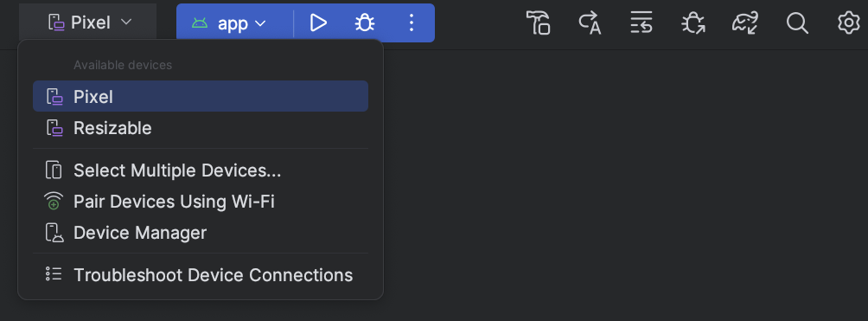Select Pixel from available devices
The height and width of the screenshot is (321, 868).
pyautogui.click(x=201, y=96)
